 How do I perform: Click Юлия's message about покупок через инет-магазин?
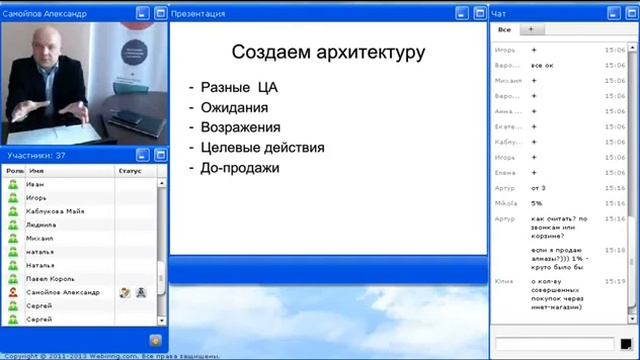click(557, 294)
